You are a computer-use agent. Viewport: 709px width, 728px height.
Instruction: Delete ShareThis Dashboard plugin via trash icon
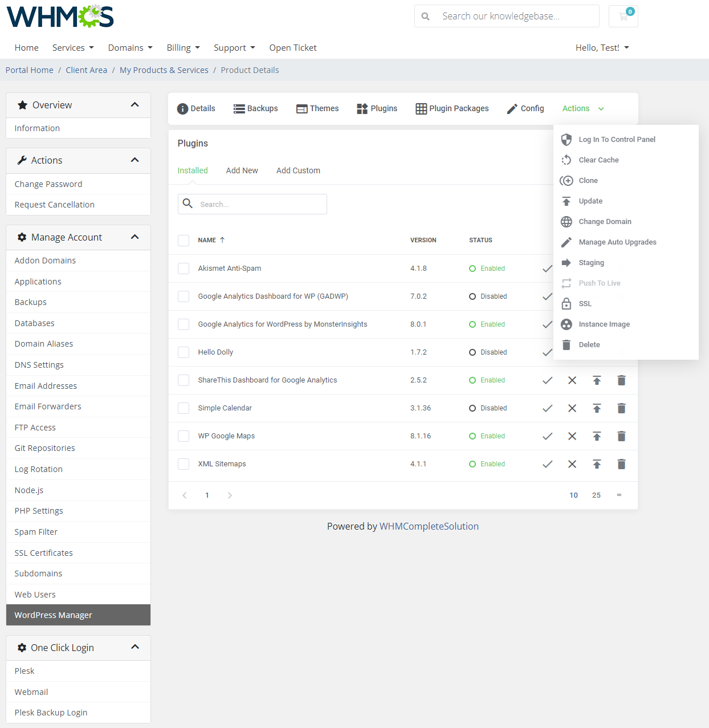coord(621,380)
